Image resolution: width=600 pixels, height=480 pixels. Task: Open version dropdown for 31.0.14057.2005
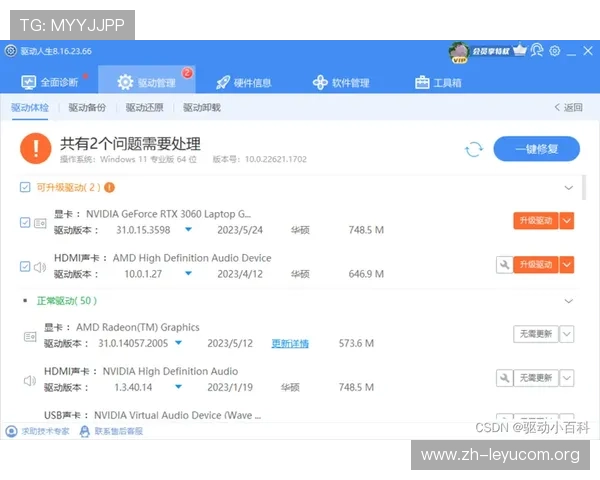click(x=178, y=343)
